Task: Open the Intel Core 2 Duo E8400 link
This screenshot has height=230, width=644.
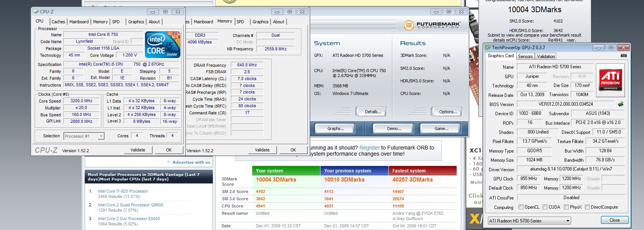Action: (129, 219)
